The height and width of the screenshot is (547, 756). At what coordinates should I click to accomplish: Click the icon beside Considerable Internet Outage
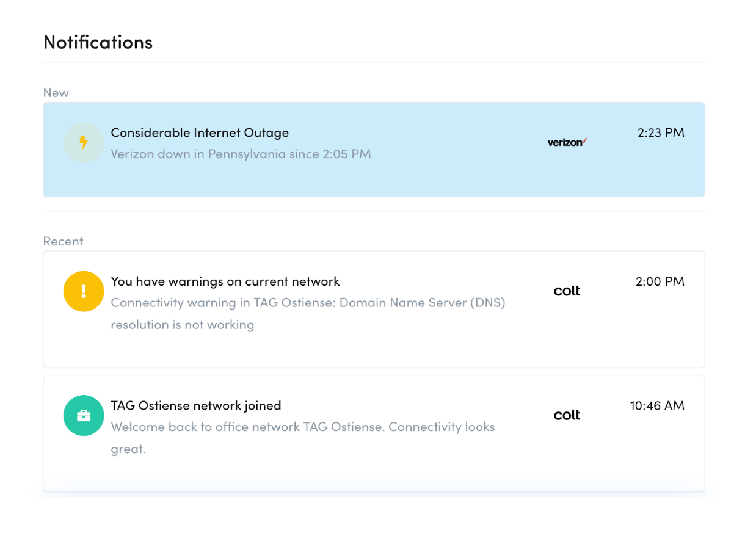click(x=84, y=142)
